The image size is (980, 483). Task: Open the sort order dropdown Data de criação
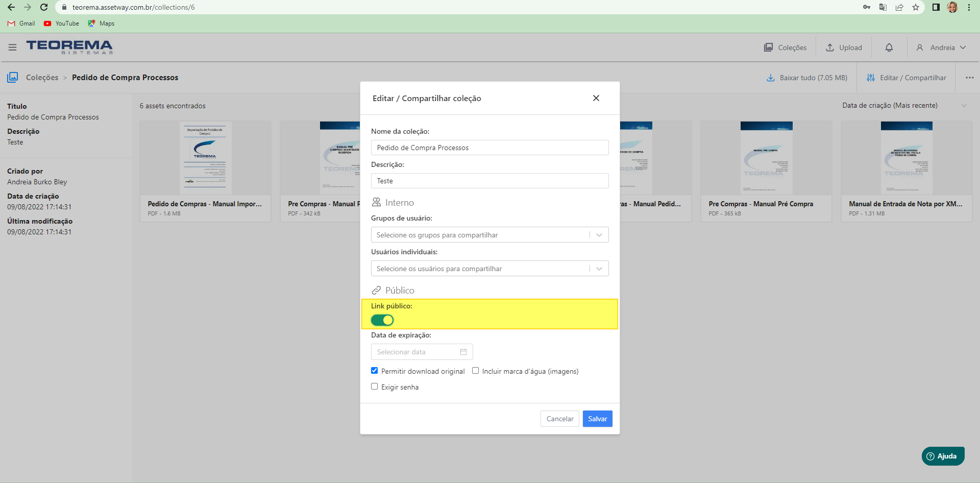905,106
